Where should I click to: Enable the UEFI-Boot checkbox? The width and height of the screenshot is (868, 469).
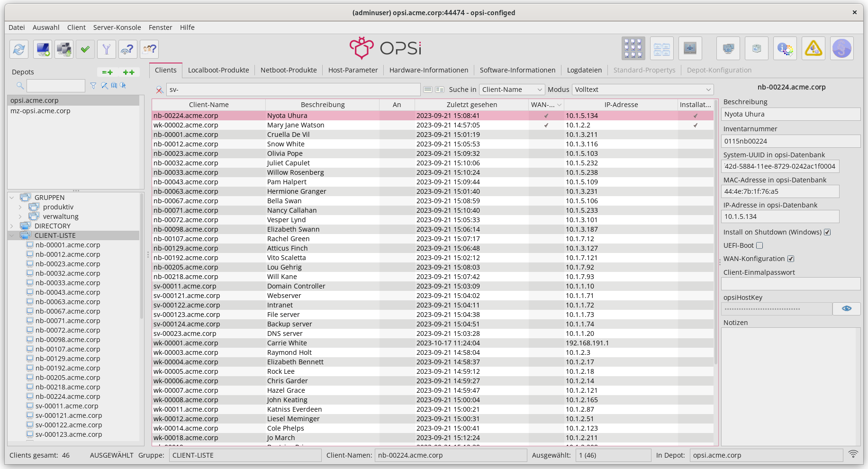[x=759, y=245]
